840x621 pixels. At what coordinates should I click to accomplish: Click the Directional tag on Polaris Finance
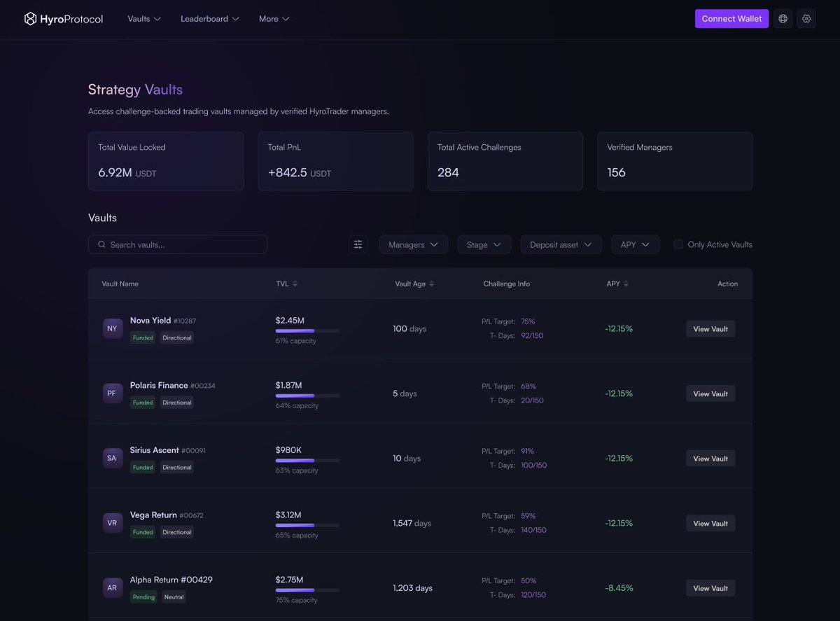(177, 403)
